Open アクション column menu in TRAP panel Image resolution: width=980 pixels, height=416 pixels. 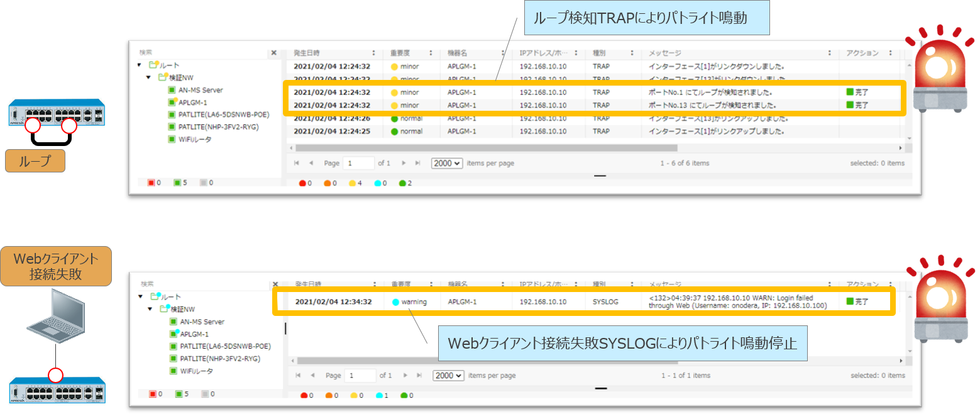tap(891, 53)
